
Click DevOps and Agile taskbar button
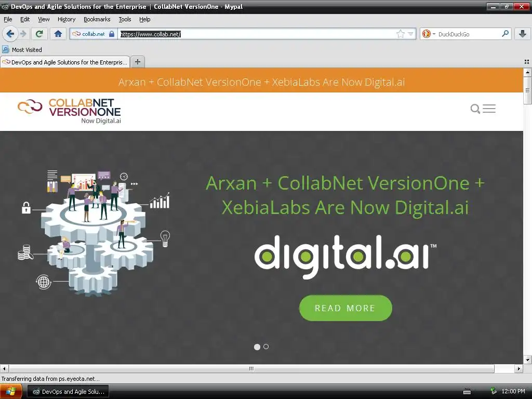68,392
